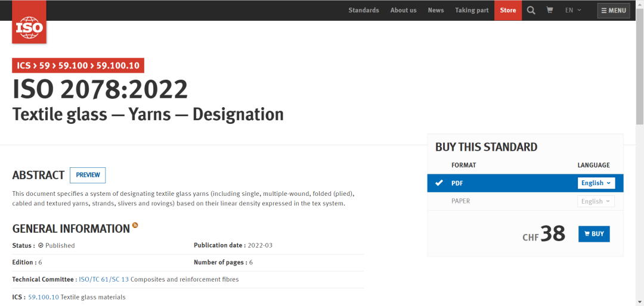Go to About us

(x=403, y=10)
